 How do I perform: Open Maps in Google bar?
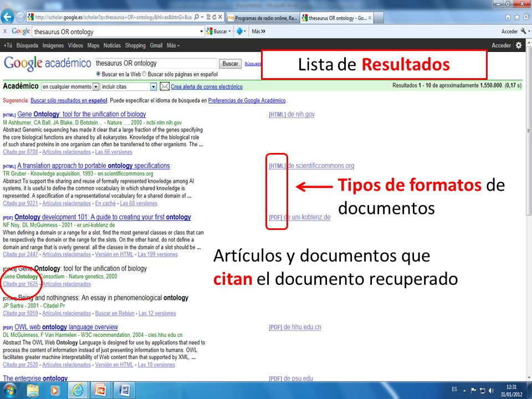(93, 45)
